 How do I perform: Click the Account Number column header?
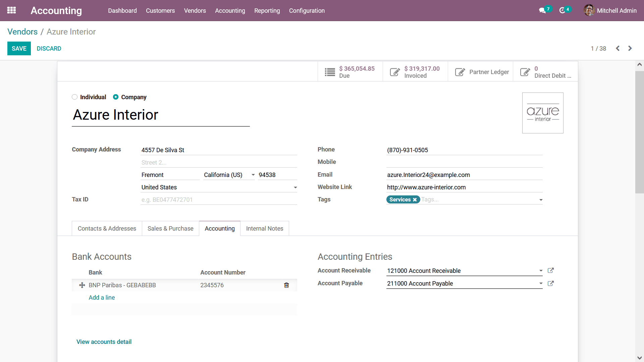(223, 273)
